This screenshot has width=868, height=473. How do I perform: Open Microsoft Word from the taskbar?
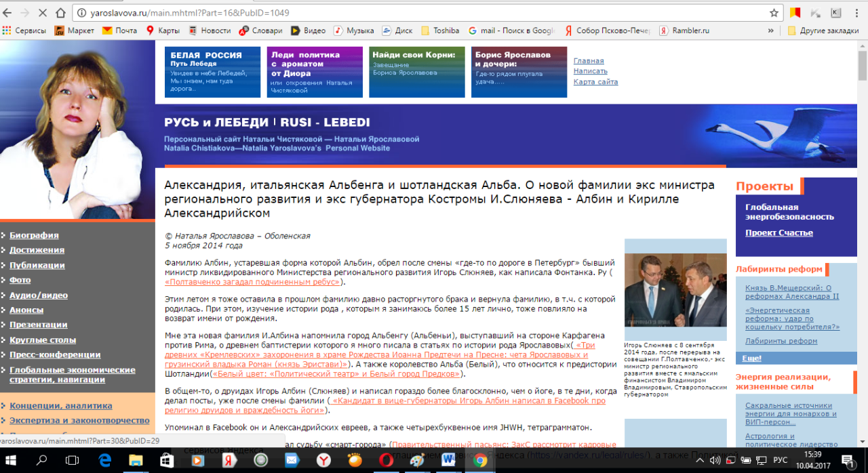448,459
